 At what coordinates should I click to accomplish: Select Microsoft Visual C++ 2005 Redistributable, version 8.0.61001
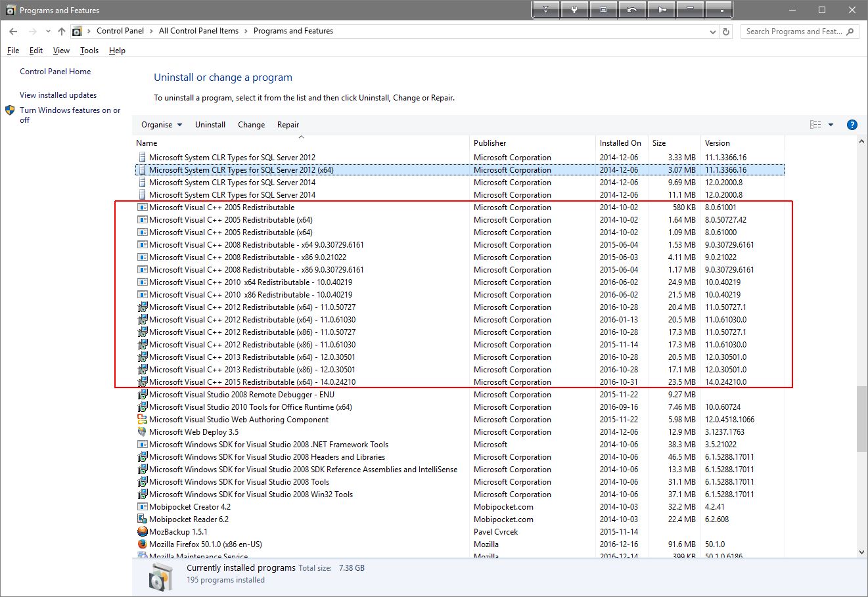pyautogui.click(x=459, y=208)
